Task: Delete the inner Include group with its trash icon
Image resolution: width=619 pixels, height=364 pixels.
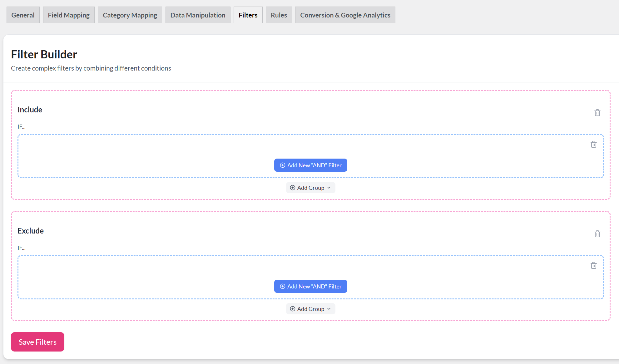Action: click(593, 144)
